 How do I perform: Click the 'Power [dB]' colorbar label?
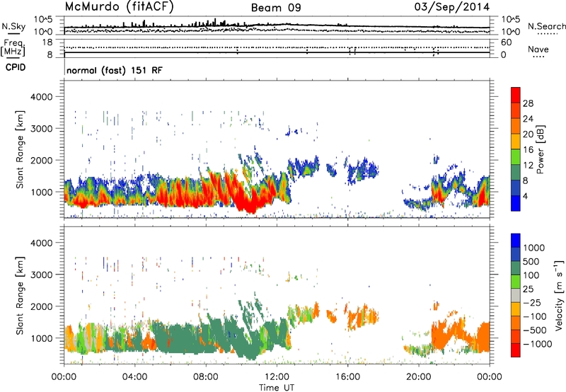540,149
